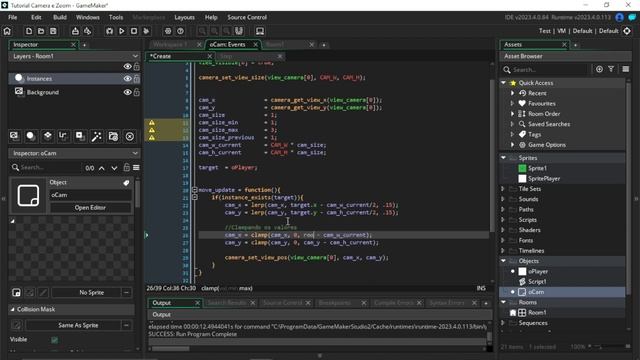Add a new asset with the plus icon
The width and height of the screenshot is (640, 360).
599,69
